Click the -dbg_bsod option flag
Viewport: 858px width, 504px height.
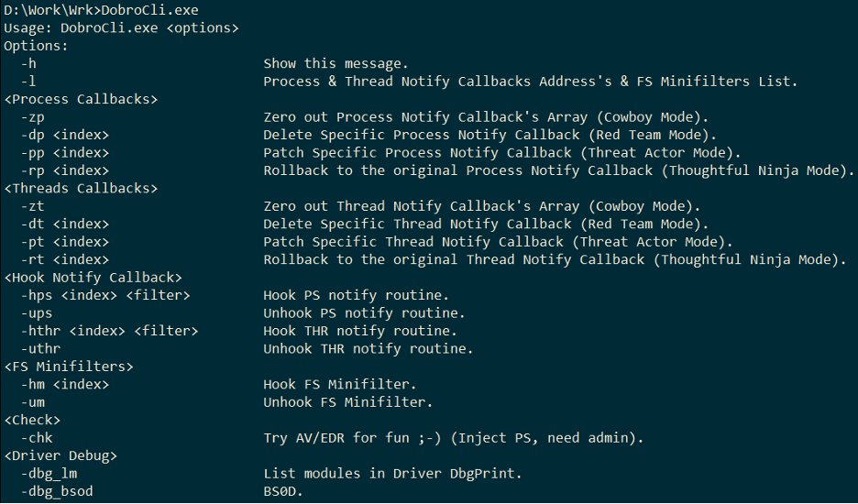[56, 492]
